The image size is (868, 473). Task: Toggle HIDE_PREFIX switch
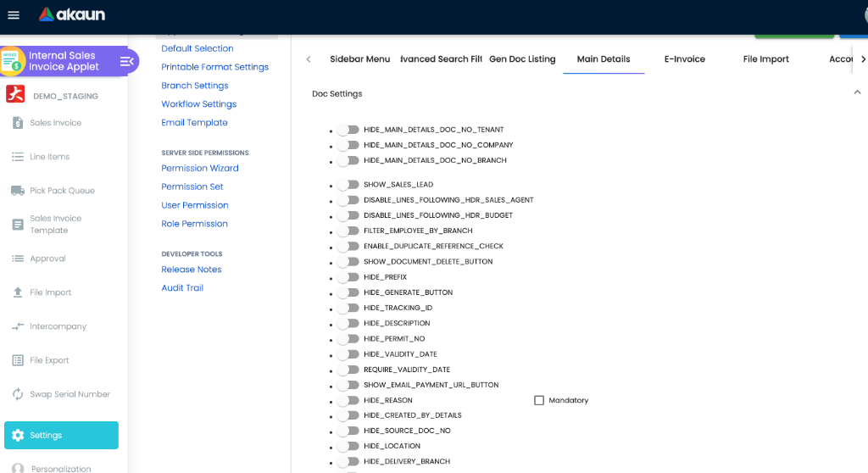coord(348,277)
